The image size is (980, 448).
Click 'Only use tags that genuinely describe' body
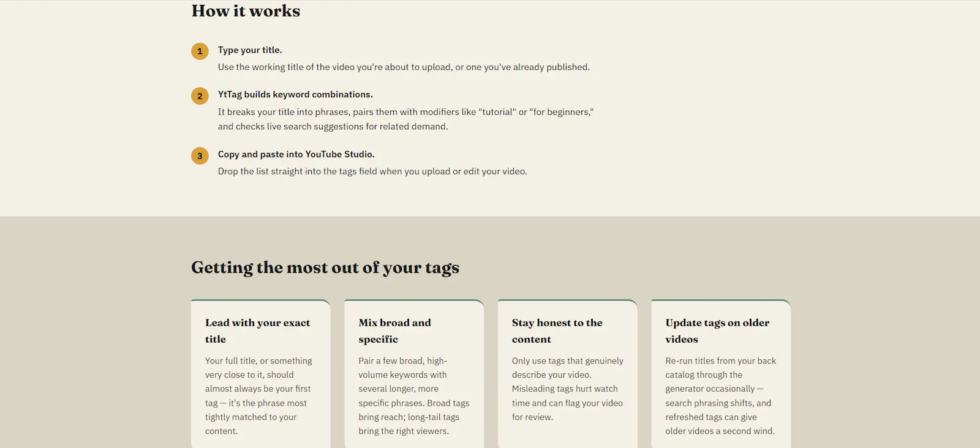pos(568,389)
